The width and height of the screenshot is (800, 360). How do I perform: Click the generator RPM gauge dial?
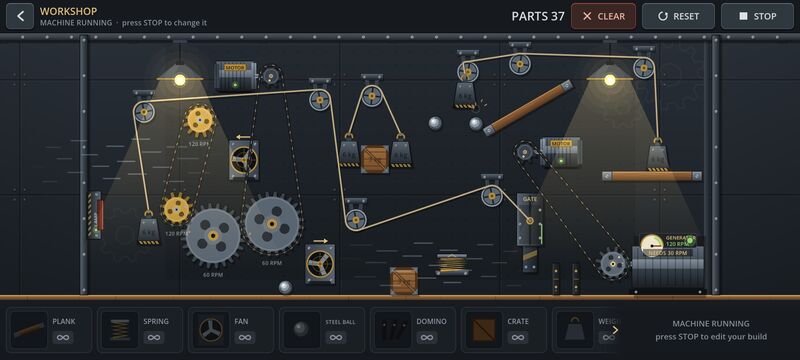pyautogui.click(x=652, y=245)
